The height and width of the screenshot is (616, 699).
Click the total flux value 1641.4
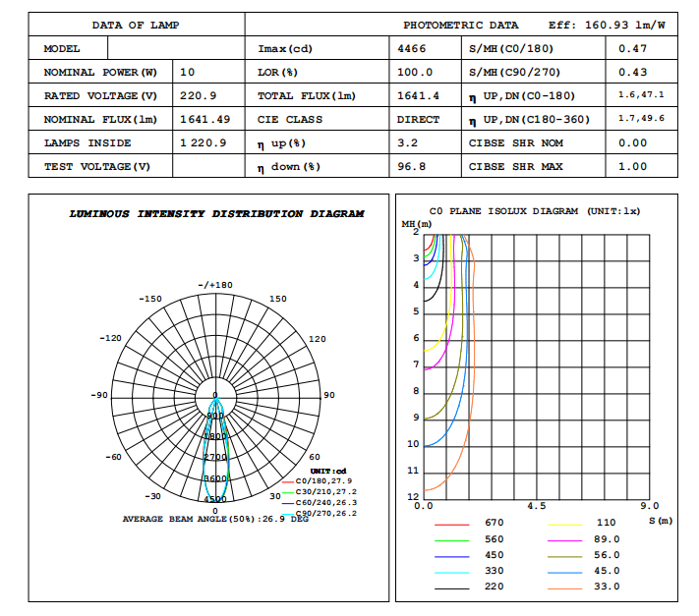pos(418,95)
